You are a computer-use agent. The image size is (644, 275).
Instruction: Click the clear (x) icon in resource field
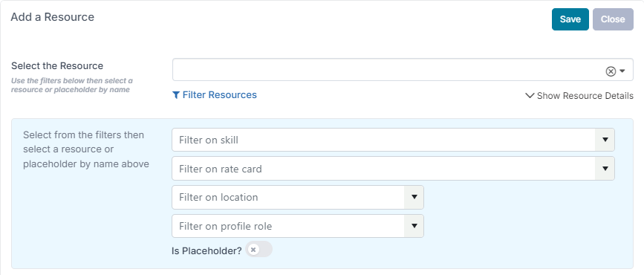611,71
